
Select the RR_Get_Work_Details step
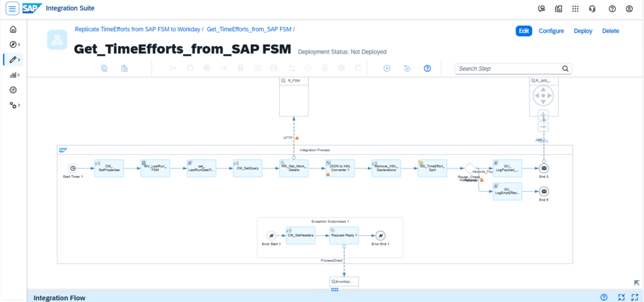click(294, 168)
